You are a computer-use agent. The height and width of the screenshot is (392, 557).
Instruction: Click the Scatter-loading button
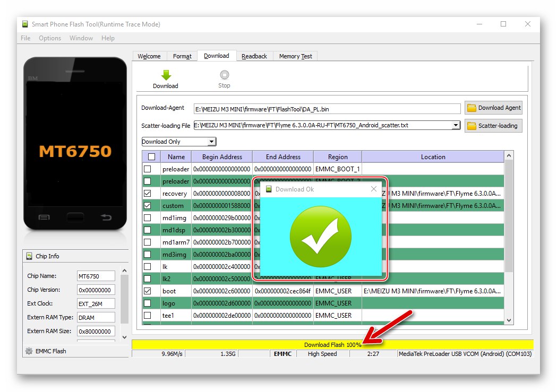click(493, 126)
